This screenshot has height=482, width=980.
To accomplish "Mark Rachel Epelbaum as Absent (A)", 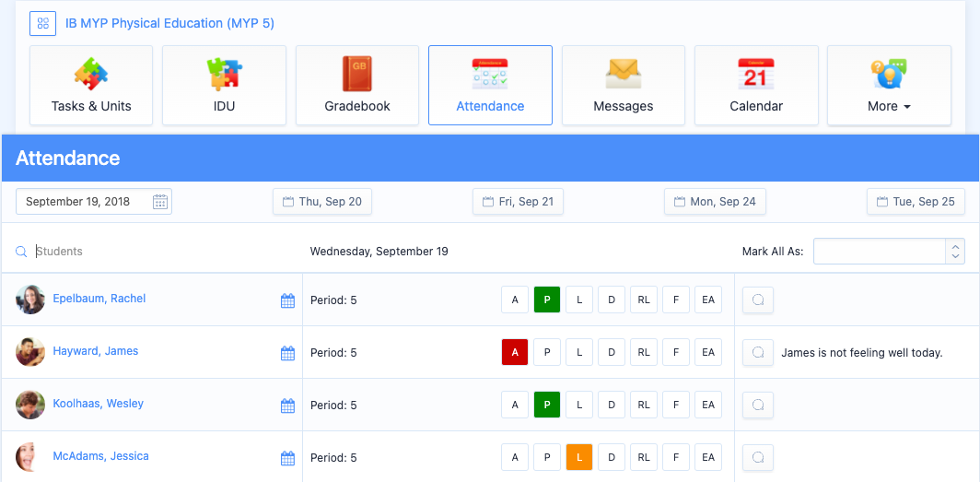I will (515, 300).
